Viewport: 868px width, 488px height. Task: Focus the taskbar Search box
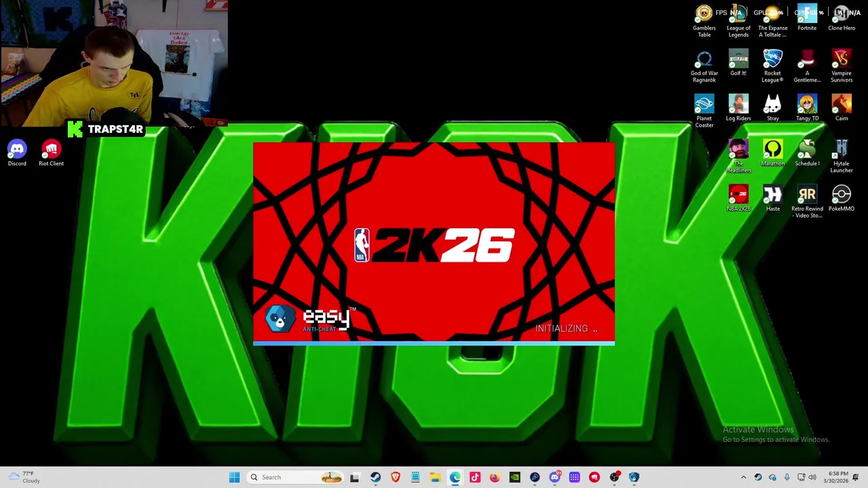(295, 477)
